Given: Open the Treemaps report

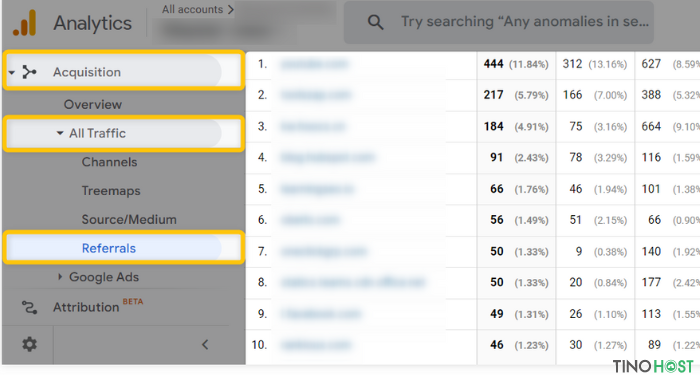Looking at the screenshot, I should (111, 191).
